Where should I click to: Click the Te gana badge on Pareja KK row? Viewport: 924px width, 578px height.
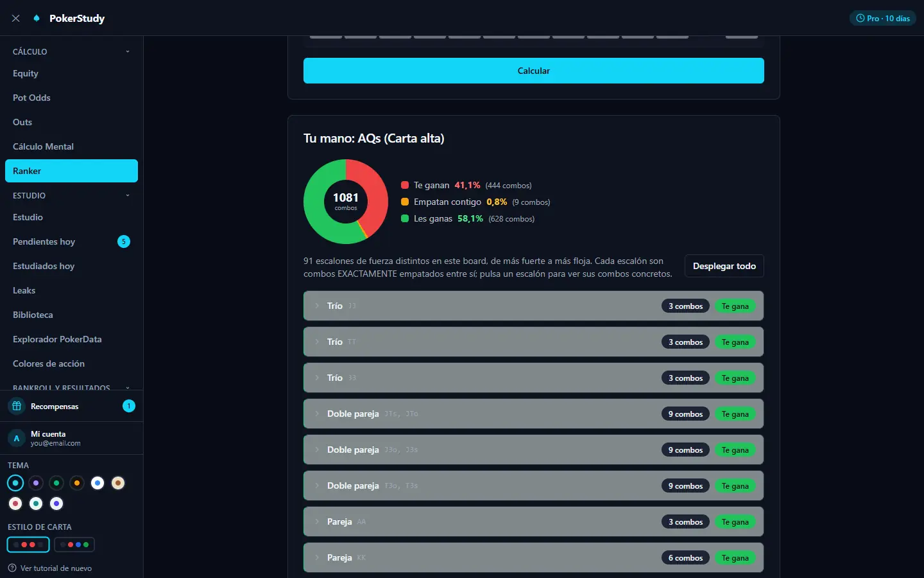735,557
